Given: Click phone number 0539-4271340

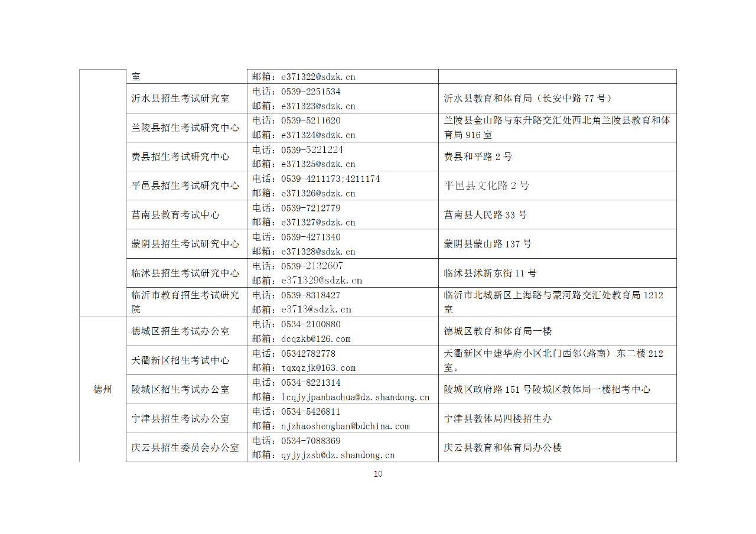Looking at the screenshot, I should click(x=310, y=237).
